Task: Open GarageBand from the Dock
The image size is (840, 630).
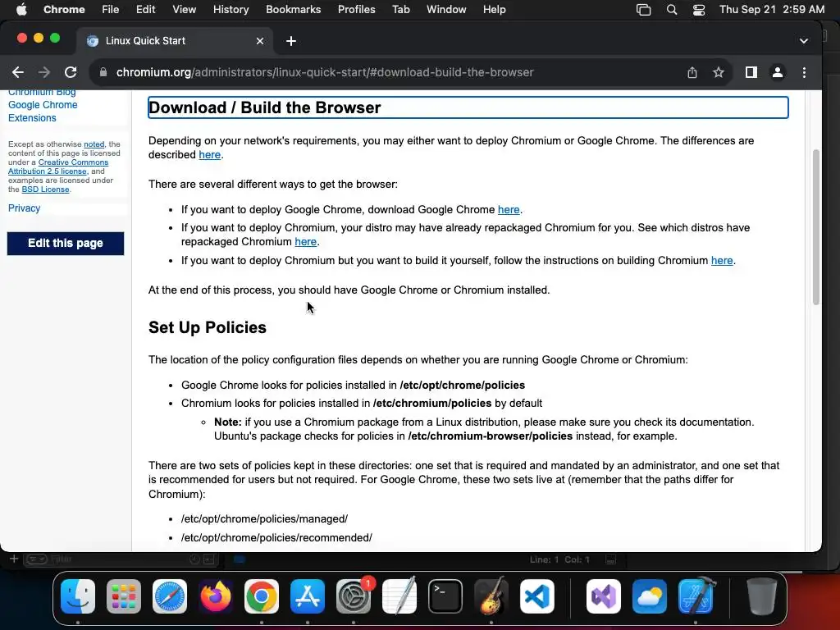Action: click(x=491, y=596)
